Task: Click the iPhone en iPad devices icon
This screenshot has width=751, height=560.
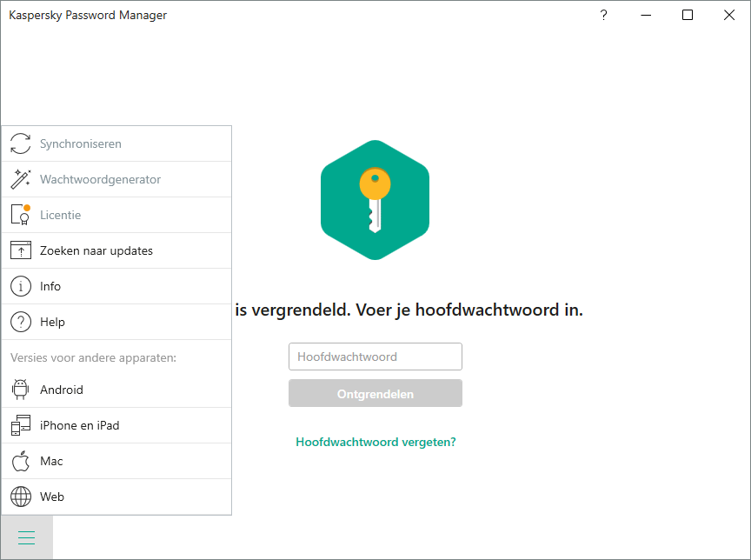Action: [21, 425]
